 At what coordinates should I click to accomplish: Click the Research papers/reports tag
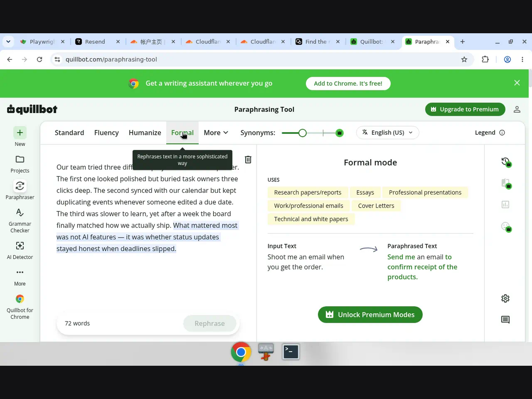pos(308,192)
